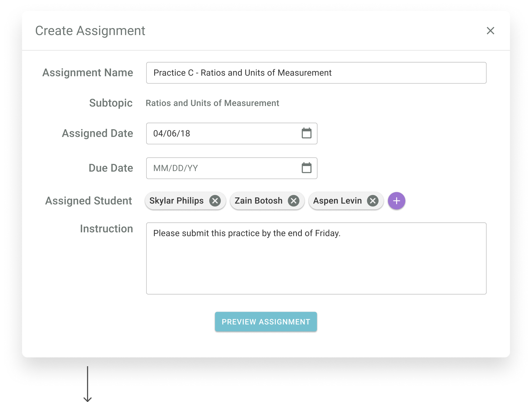The image size is (532, 402).
Task: Open calendar picker for Assigned Date
Action: click(306, 133)
